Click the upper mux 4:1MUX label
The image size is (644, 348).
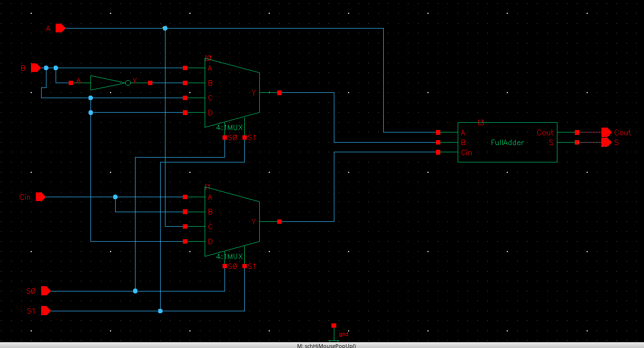[229, 128]
